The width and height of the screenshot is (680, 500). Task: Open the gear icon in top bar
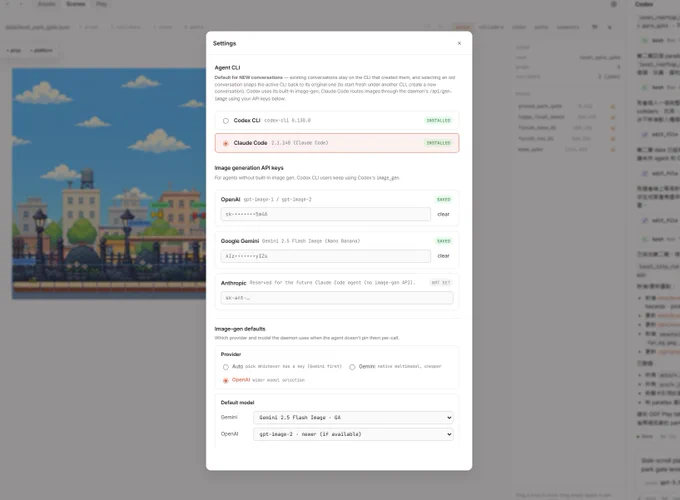tap(614, 4)
